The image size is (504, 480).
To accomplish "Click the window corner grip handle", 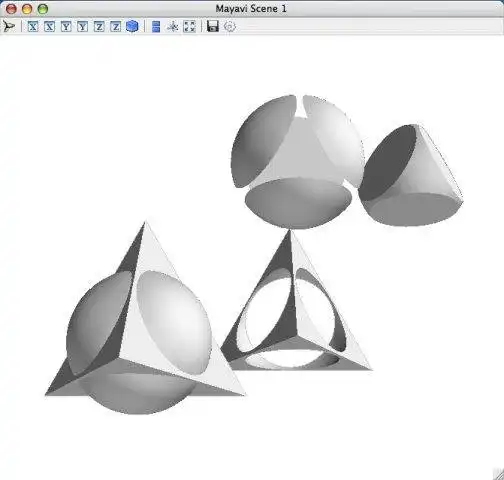I will pos(498,474).
